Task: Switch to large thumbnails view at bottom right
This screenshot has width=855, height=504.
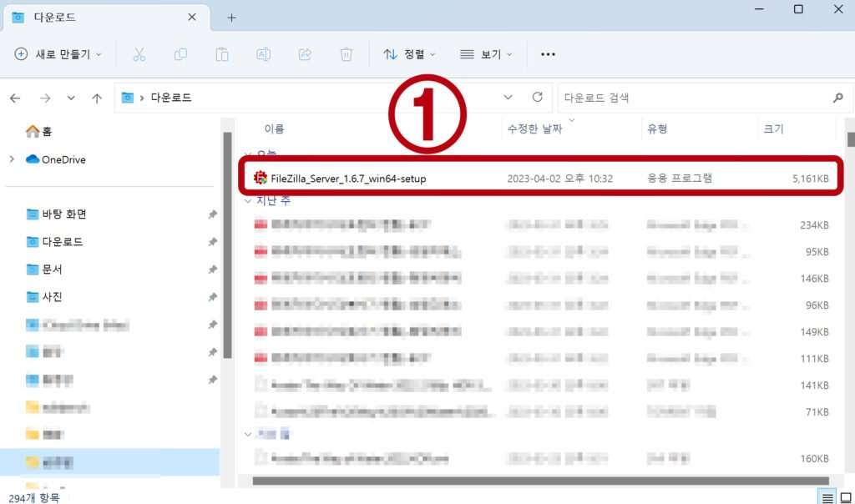Action: pos(844,498)
